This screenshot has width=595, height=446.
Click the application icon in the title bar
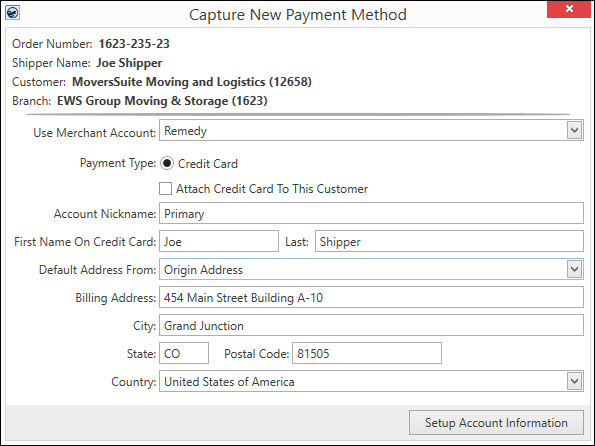click(13, 13)
